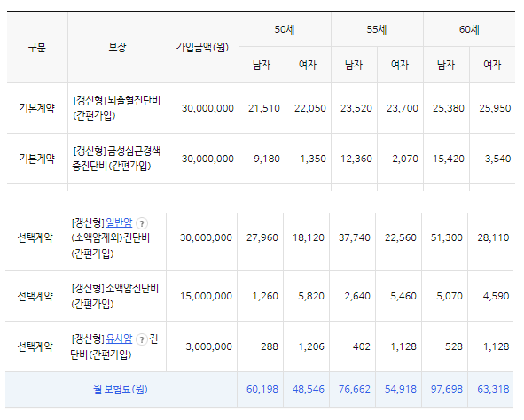Click the 37,740 premium value

(x=355, y=237)
